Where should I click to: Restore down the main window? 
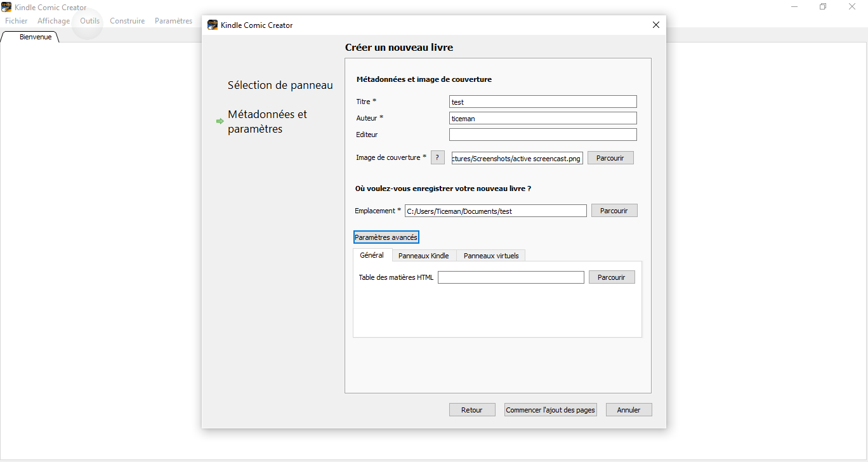click(823, 6)
